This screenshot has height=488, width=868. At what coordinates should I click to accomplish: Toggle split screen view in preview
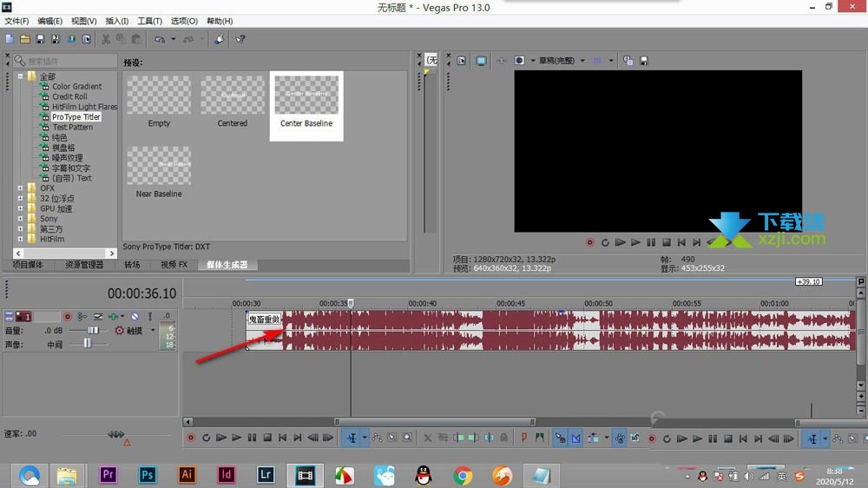[519, 61]
